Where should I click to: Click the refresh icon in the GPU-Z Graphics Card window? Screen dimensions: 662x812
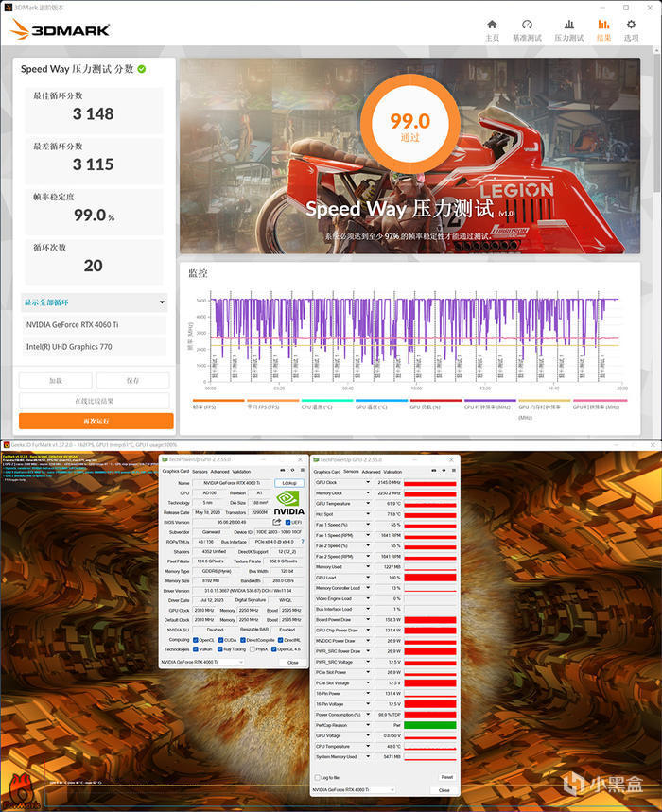coord(292,470)
